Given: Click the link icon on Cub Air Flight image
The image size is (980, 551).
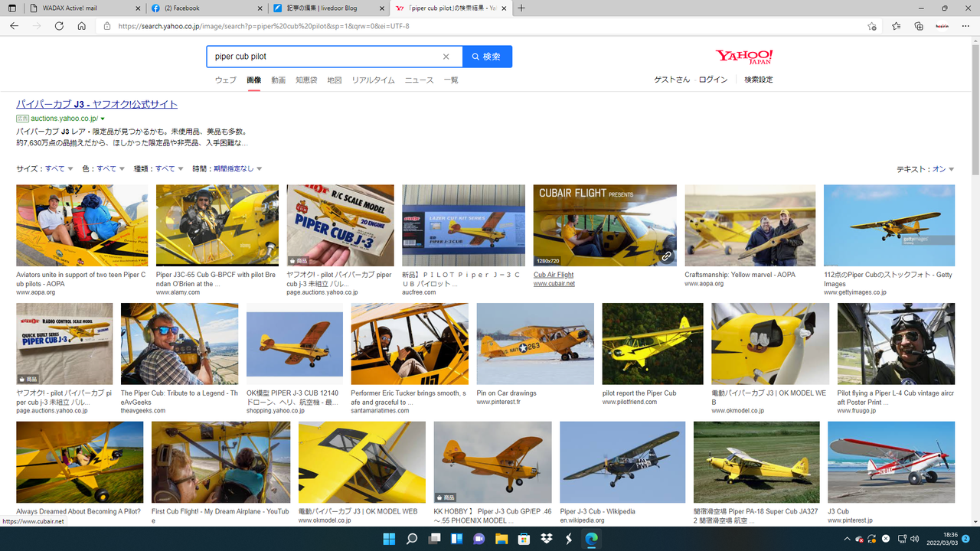Looking at the screenshot, I should coord(666,256).
